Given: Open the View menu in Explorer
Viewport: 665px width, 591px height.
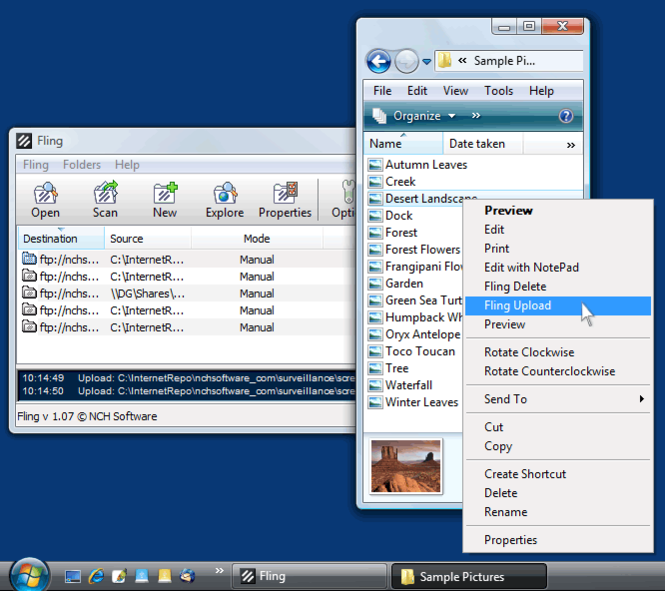Looking at the screenshot, I should tap(455, 91).
